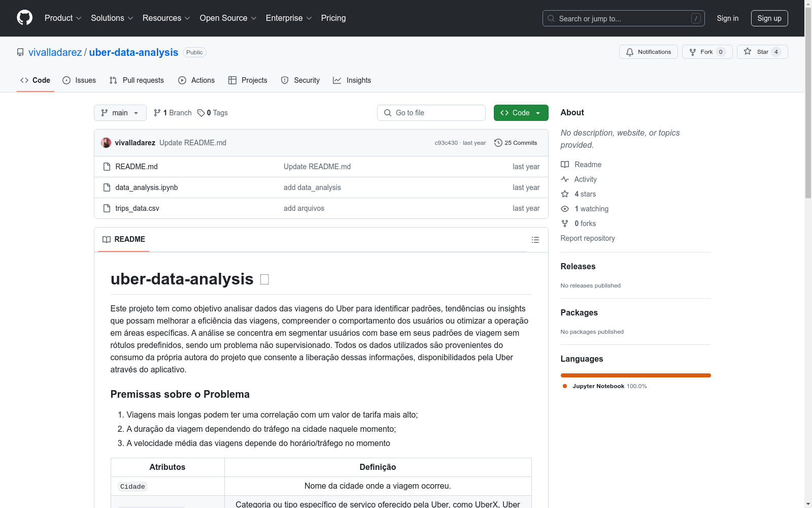Switch to the Code tab
The height and width of the screenshot is (508, 812).
point(36,80)
